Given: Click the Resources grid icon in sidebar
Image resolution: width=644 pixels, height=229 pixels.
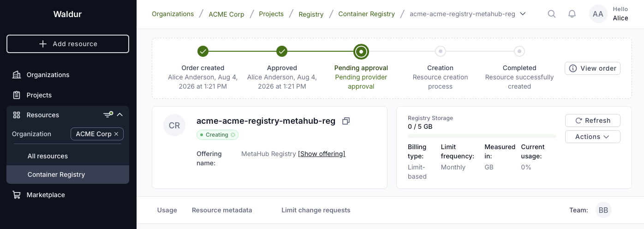Looking at the screenshot, I should (17, 115).
